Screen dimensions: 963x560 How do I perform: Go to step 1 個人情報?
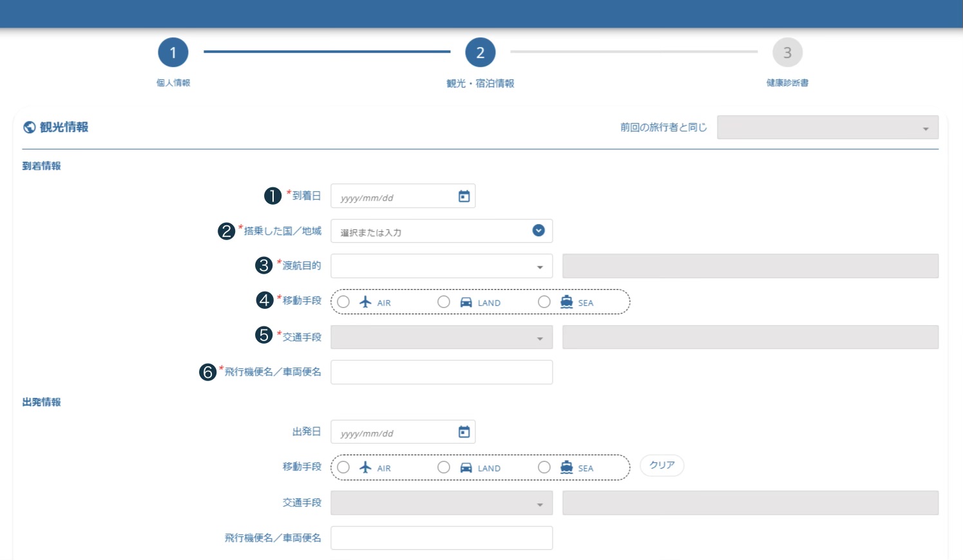173,53
